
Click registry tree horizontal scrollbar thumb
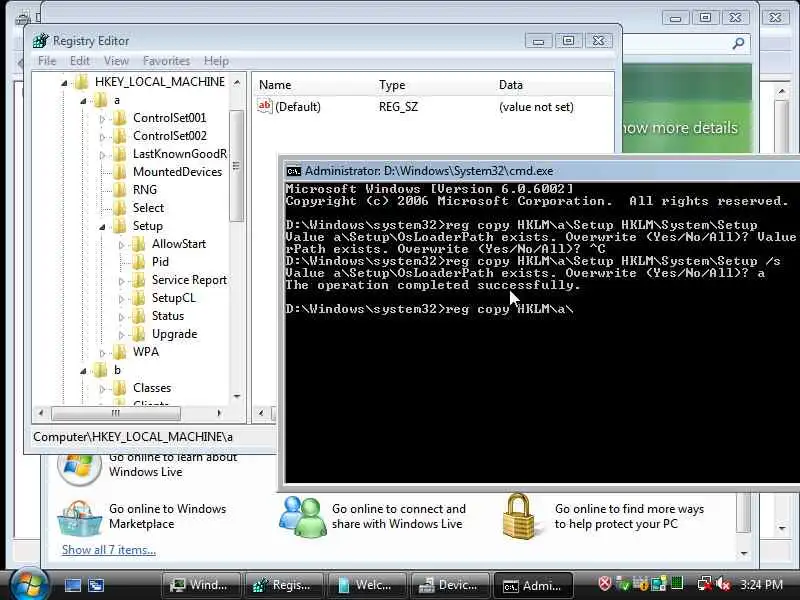coord(116,413)
